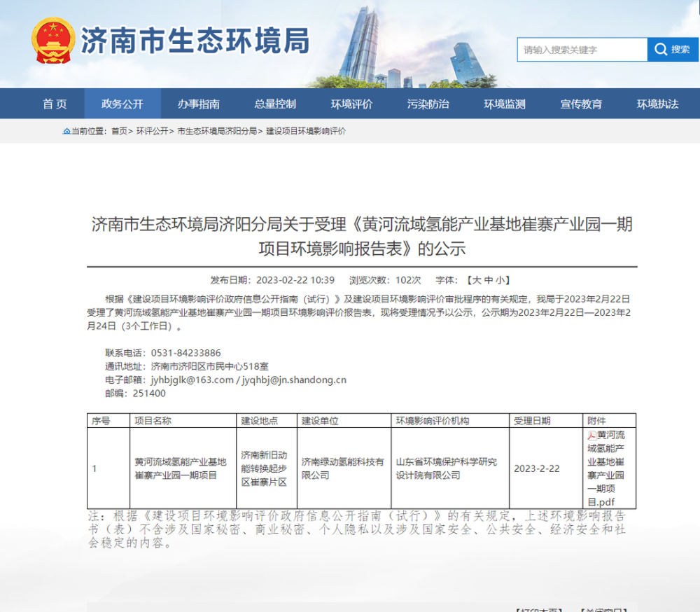700x612 pixels.
Task: Click the 建设地点 column header
Action: tap(259, 421)
